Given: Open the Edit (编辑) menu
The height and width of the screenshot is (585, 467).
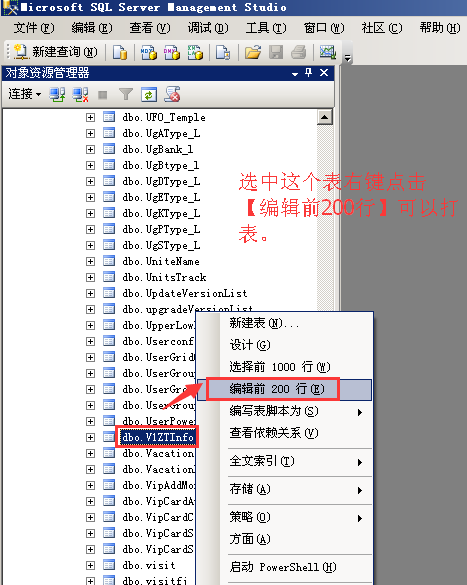Looking at the screenshot, I should (x=92, y=28).
